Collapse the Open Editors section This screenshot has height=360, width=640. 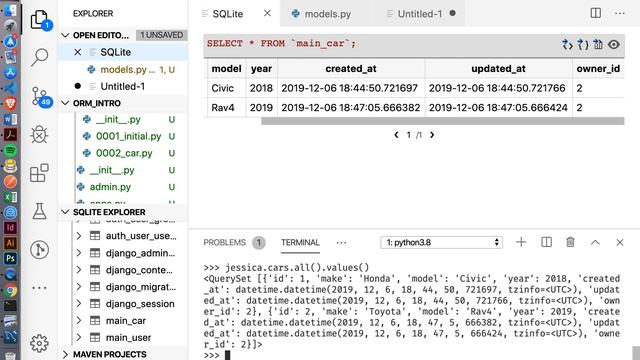pos(64,35)
